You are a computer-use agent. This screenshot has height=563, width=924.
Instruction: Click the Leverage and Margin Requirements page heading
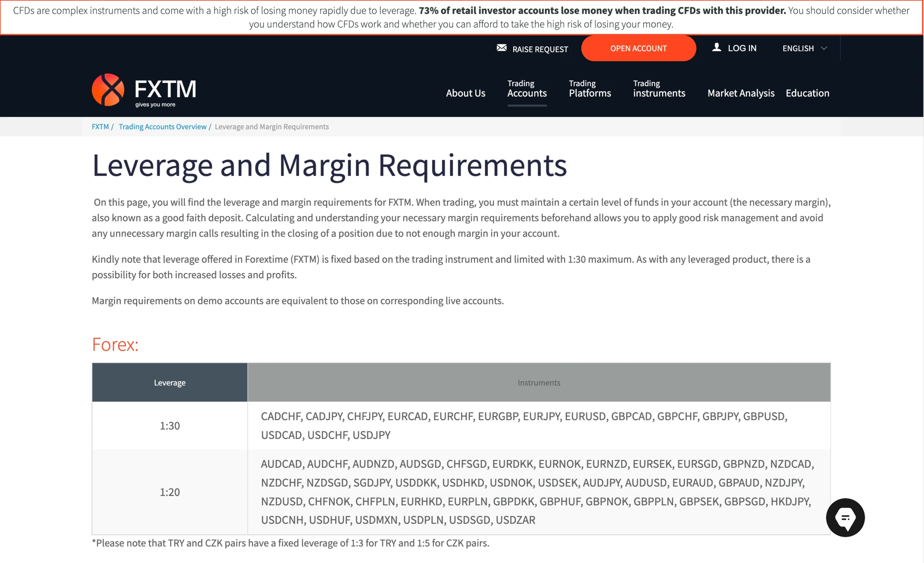329,166
